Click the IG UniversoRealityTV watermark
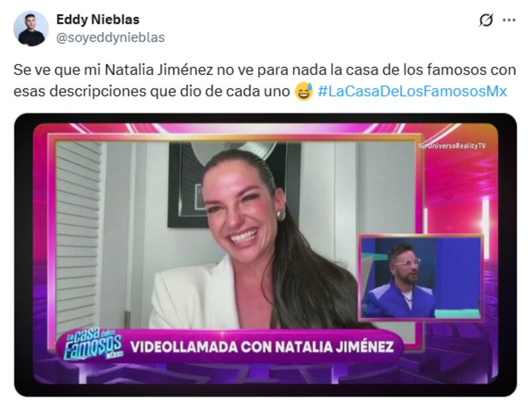Image resolution: width=532 pixels, height=411 pixels. pos(452,146)
